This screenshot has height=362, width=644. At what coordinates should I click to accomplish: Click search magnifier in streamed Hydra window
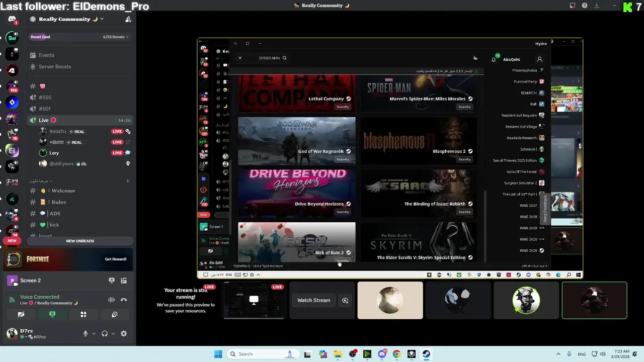[x=285, y=58]
